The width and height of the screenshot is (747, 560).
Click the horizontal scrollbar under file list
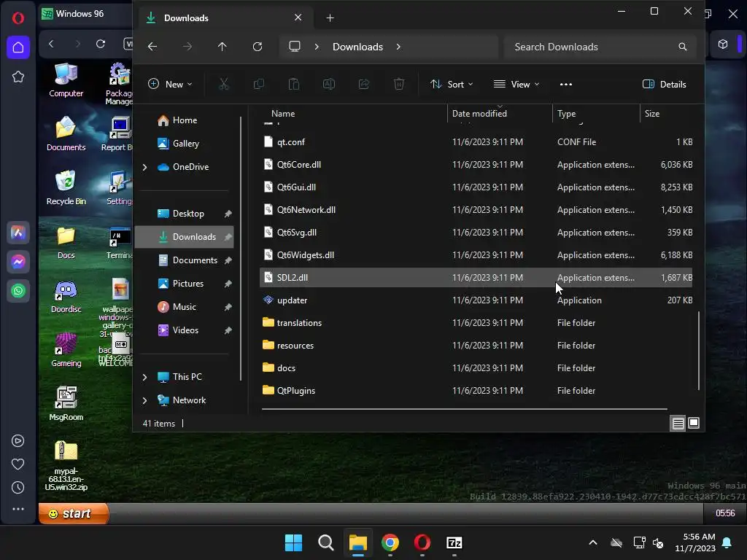point(465,409)
